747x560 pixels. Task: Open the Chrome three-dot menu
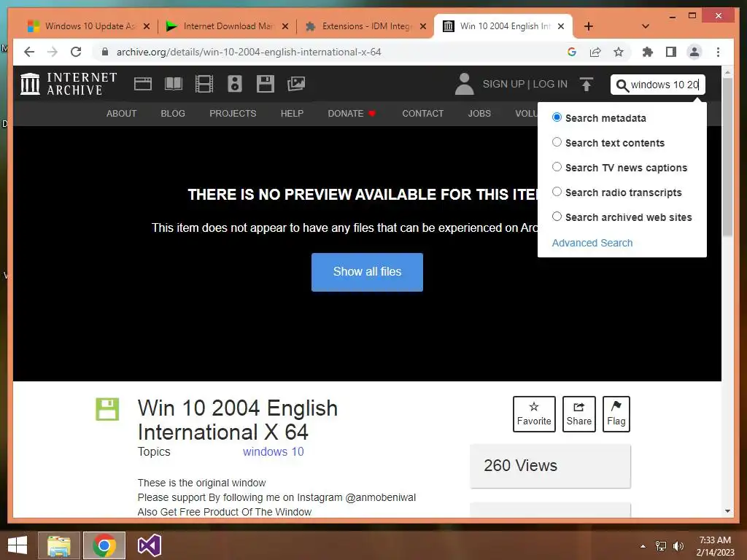718,52
